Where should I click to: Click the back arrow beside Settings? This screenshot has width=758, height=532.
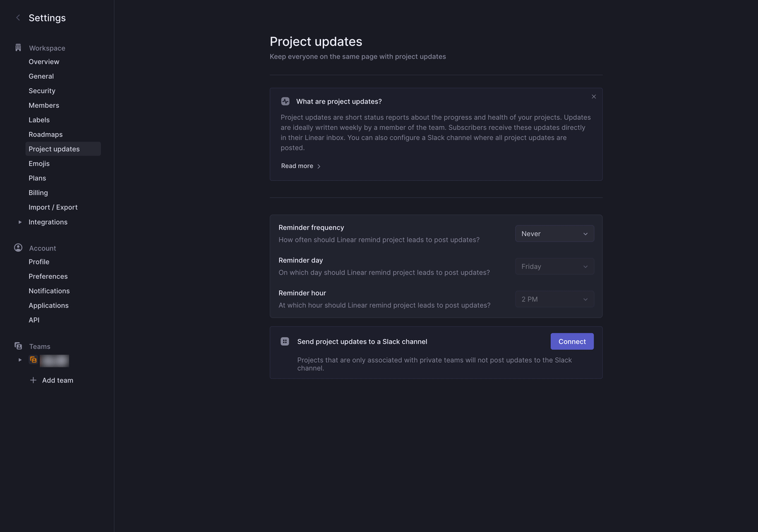pyautogui.click(x=18, y=18)
